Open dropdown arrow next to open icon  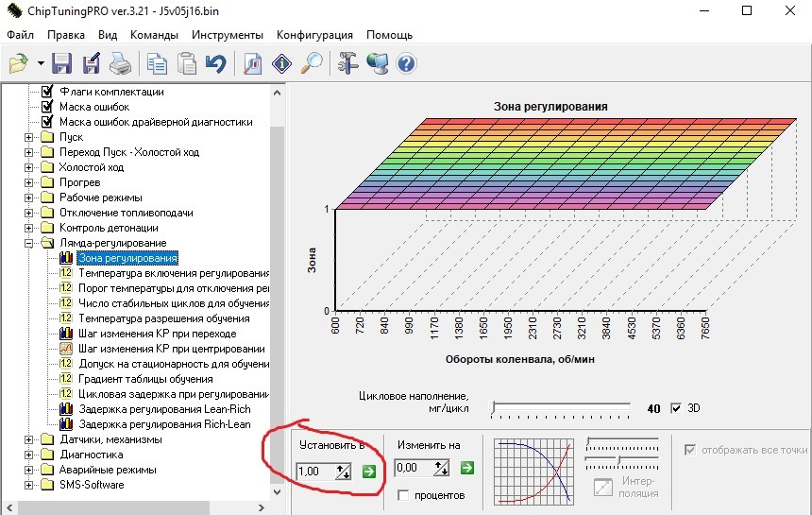(x=41, y=63)
